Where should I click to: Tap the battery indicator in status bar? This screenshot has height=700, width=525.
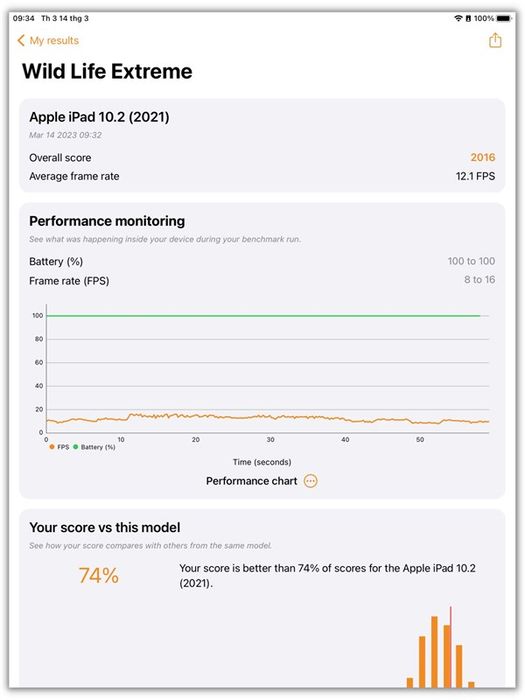(x=504, y=18)
